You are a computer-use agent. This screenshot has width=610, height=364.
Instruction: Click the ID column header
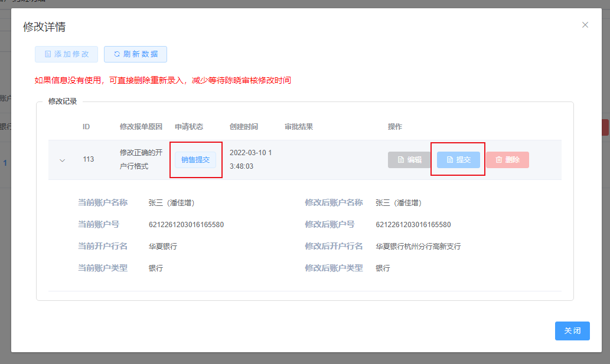point(86,127)
